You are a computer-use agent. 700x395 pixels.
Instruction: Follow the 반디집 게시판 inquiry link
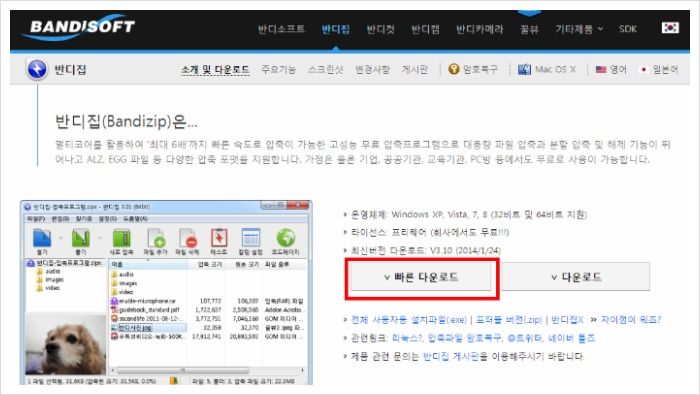[x=450, y=357]
